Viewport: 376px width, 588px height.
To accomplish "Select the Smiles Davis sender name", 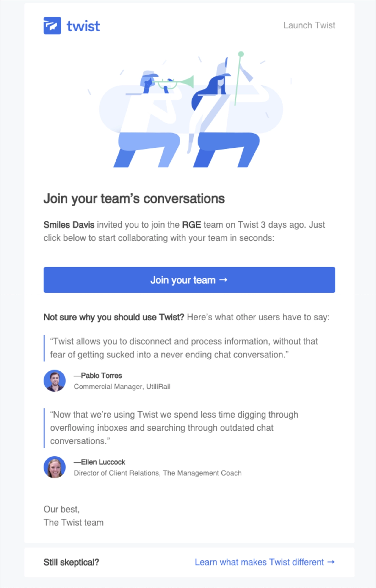I will [x=69, y=225].
